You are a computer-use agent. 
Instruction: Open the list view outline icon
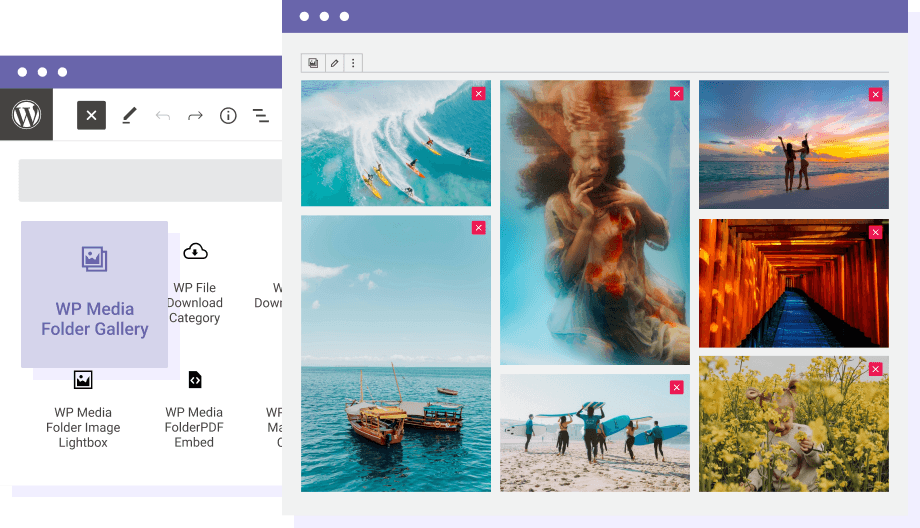click(261, 116)
